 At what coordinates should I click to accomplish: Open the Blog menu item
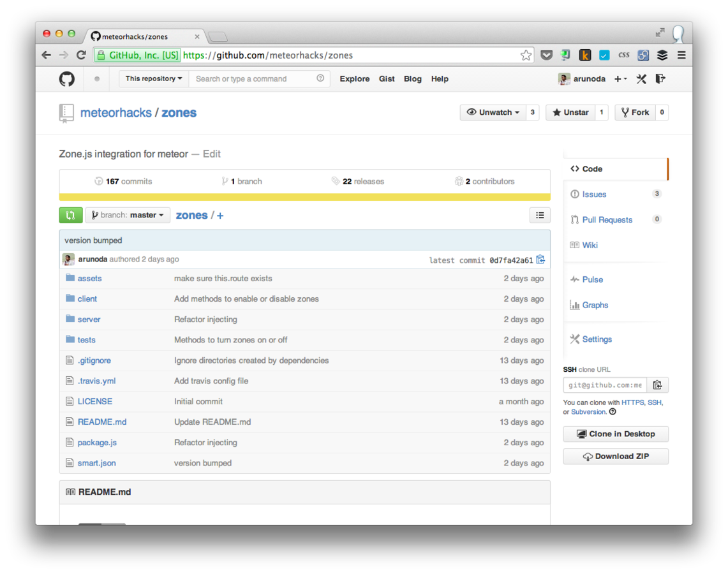pyautogui.click(x=413, y=79)
